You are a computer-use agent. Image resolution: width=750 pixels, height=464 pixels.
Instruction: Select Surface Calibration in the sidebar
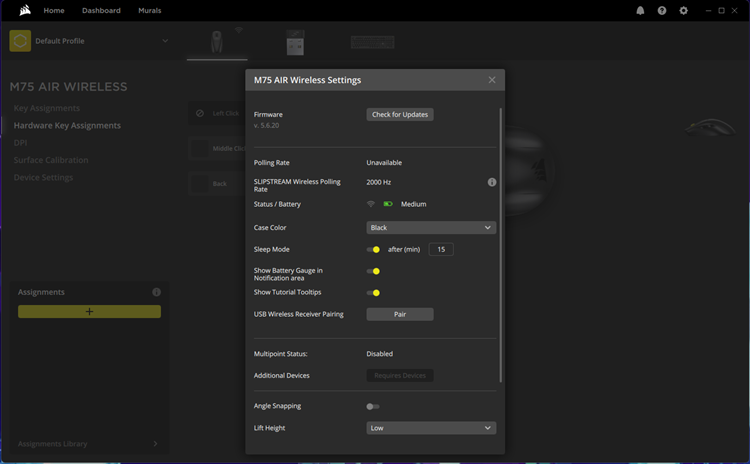[51, 160]
